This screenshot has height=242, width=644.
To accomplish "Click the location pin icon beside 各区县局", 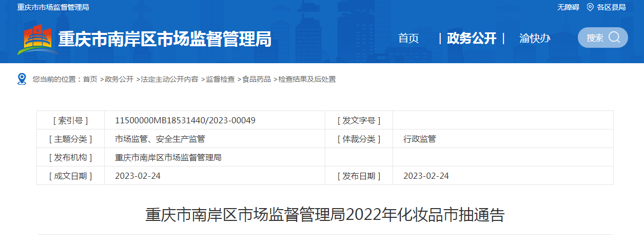I will (590, 7).
